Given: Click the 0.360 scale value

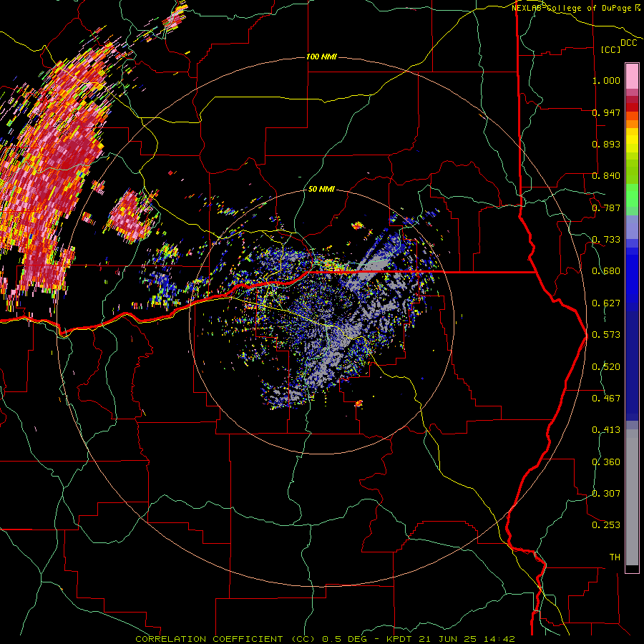Looking at the screenshot, I should point(606,462).
